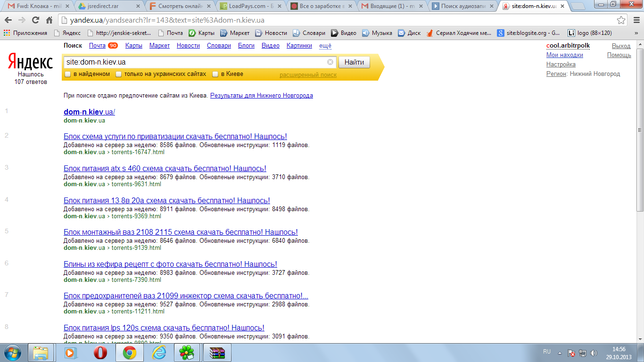Open 'Блок монтажный ваз 2108 2115' result
Viewport: 644px width, 362px height.
point(181,232)
